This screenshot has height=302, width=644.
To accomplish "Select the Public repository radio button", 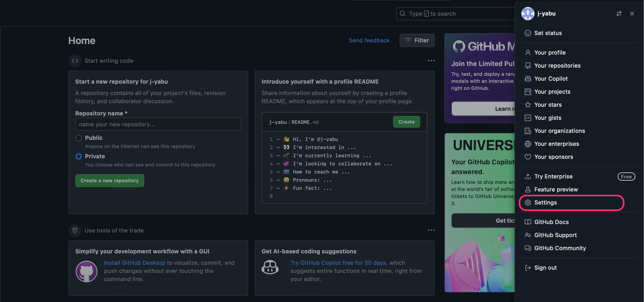I will click(x=79, y=138).
